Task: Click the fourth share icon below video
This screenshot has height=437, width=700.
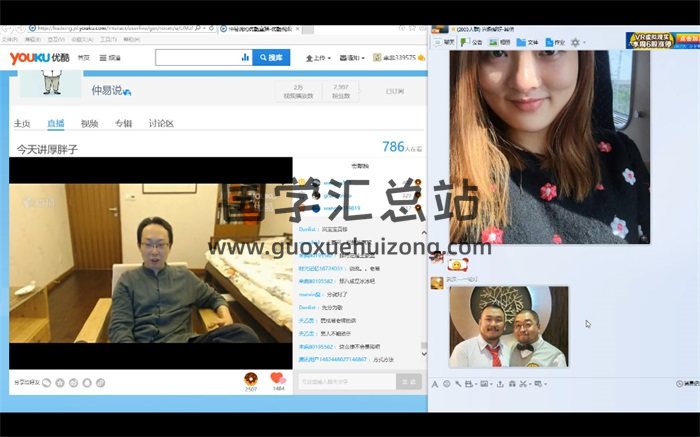Action: [87, 383]
